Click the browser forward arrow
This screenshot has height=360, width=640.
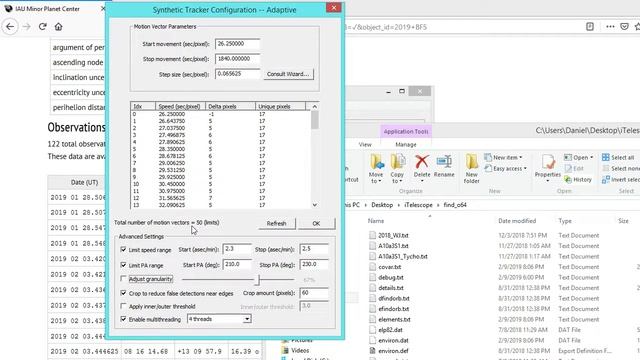point(27,27)
